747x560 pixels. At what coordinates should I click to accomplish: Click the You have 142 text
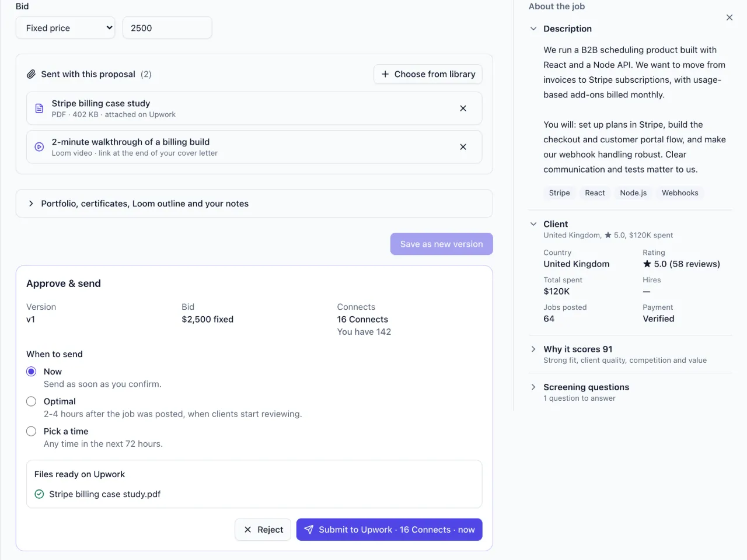pos(364,332)
